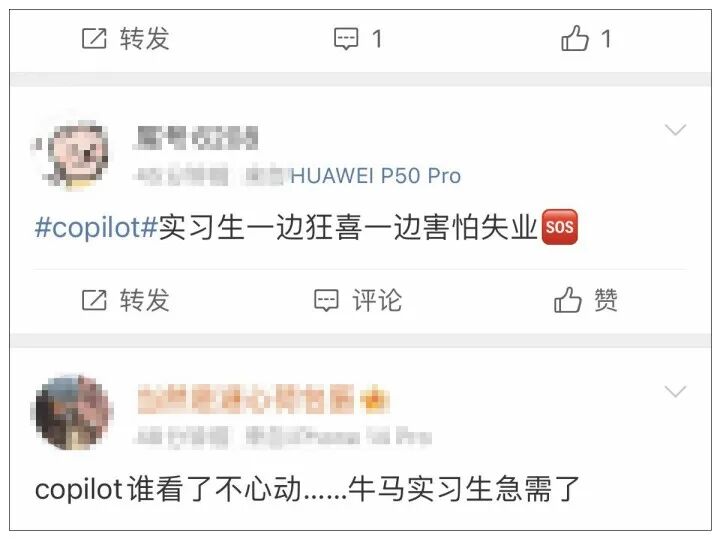
Task: Open the cartoon avatar of the first poster
Action: click(73, 154)
